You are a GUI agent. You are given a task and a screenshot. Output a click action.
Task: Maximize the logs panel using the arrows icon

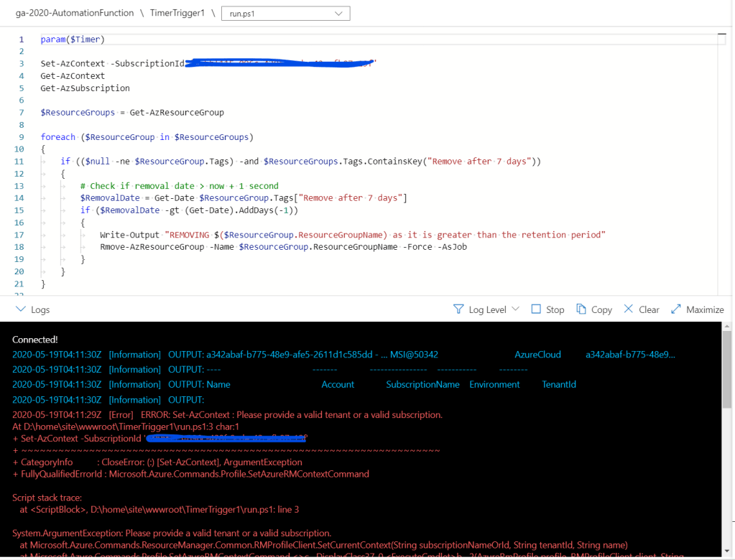[675, 309]
